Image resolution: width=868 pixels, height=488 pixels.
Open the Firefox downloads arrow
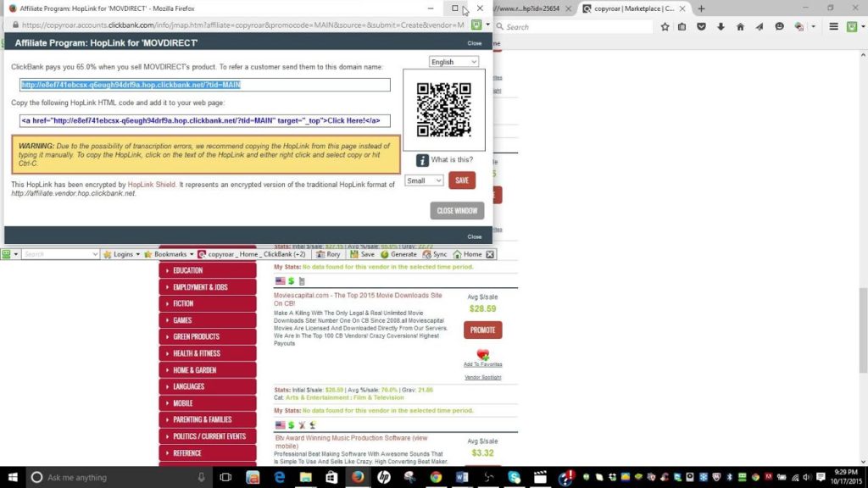[721, 26]
